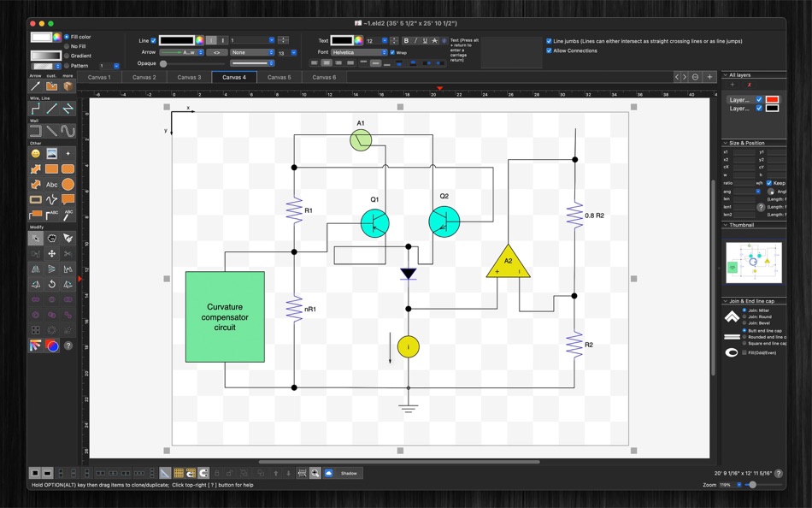Image resolution: width=812 pixels, height=508 pixels.
Task: Click the black line color swatch
Action: tap(176, 40)
